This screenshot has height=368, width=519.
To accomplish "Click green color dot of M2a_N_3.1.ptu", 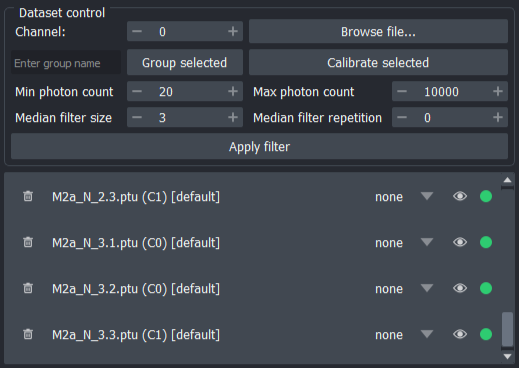I will 486,242.
